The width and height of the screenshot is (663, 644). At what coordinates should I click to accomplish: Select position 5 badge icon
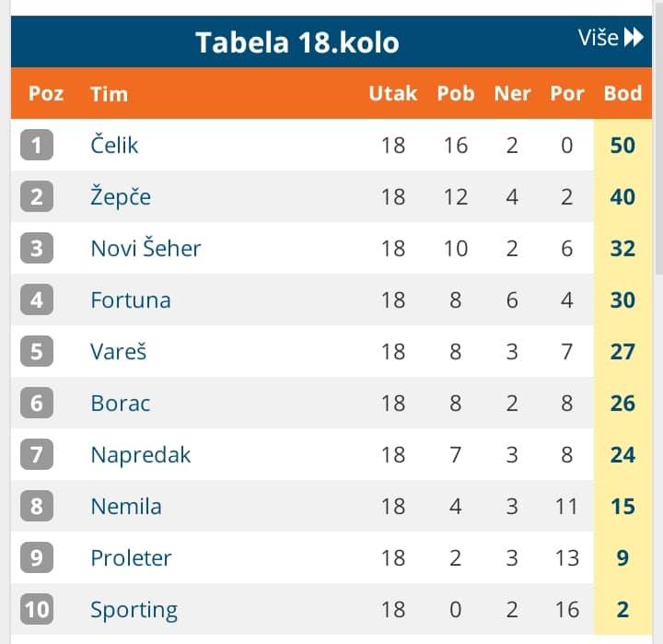(x=37, y=351)
